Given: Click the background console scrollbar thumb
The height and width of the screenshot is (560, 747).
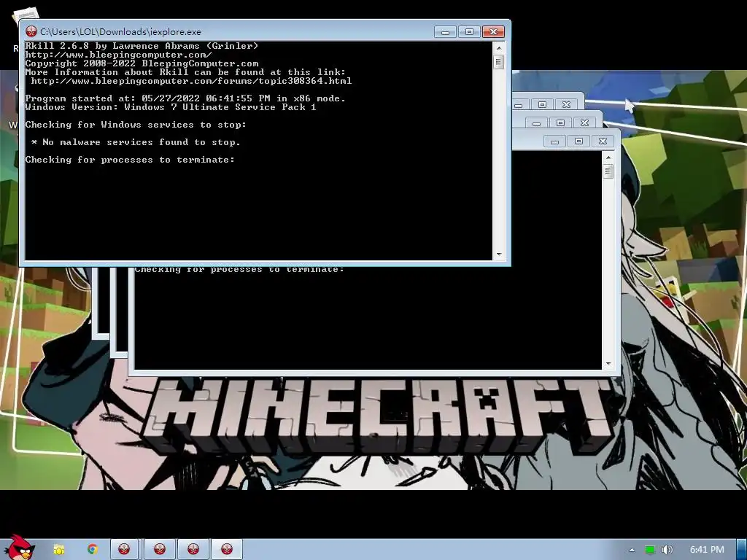Looking at the screenshot, I should 608,171.
